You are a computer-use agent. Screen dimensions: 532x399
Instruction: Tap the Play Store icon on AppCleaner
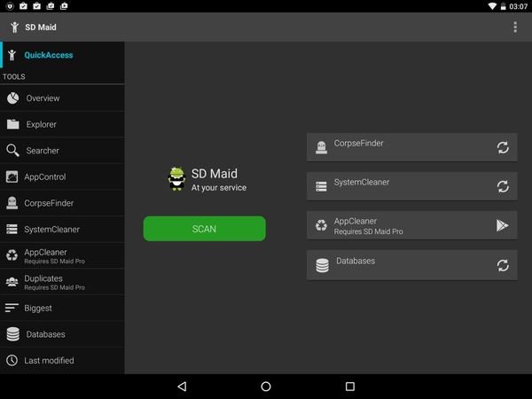coord(502,225)
